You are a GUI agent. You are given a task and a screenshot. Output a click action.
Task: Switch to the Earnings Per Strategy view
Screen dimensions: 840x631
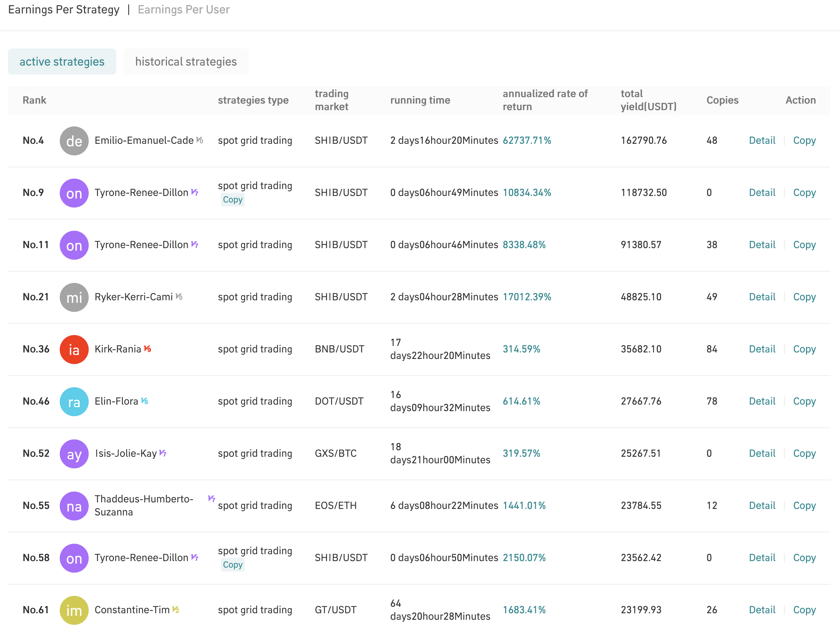(x=64, y=9)
